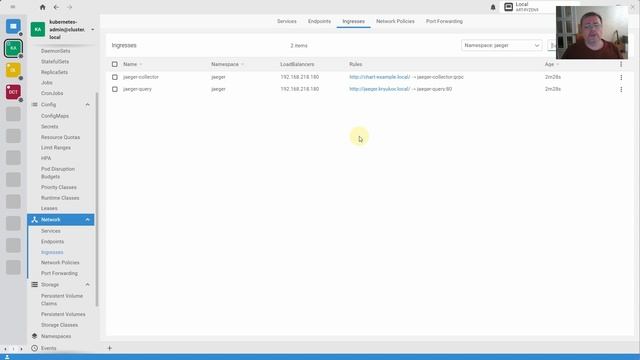Collapse the Network section chevron

[x=87, y=220]
